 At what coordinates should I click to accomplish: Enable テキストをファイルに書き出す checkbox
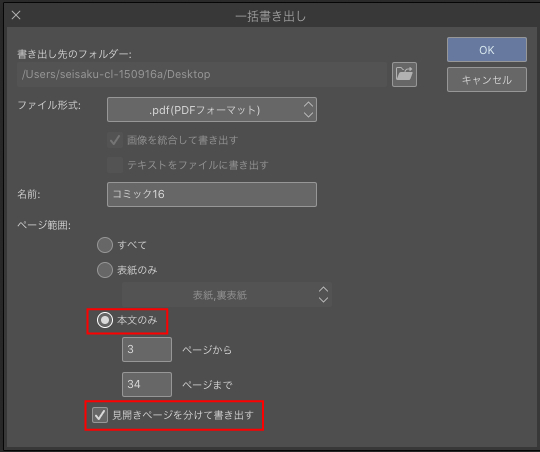coord(115,165)
